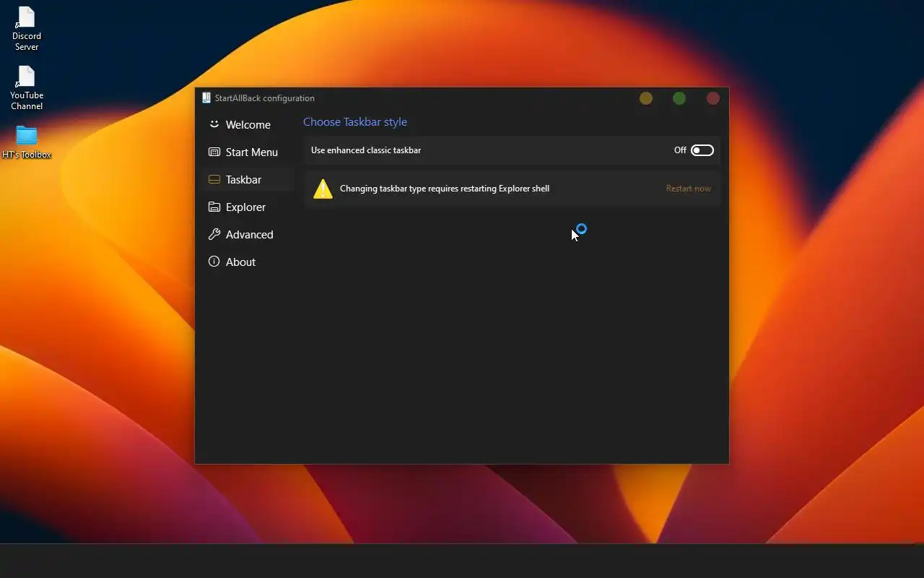The height and width of the screenshot is (578, 924).
Task: Click the Off label beside the toggle
Action: click(x=680, y=150)
